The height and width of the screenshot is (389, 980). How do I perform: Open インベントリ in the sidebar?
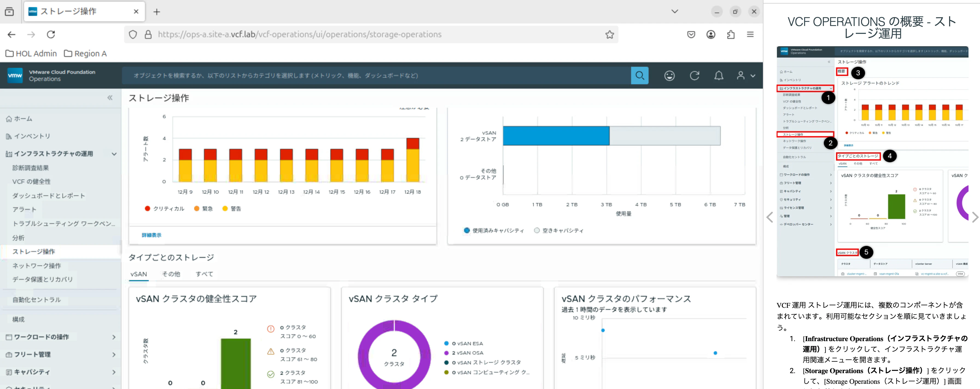28,136
